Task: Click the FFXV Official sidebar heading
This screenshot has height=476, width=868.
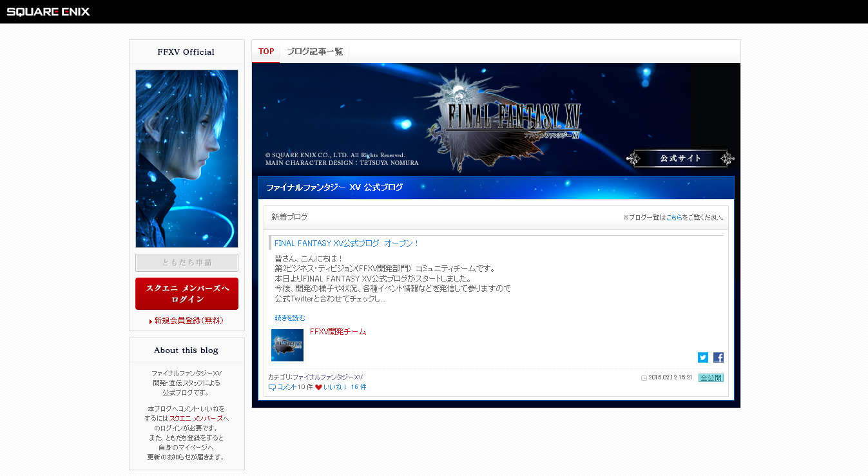Action: 186,52
